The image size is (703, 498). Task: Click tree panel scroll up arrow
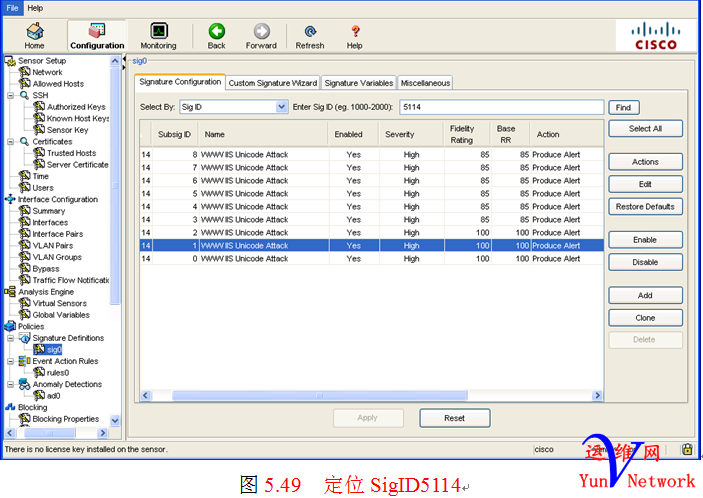[x=115, y=61]
